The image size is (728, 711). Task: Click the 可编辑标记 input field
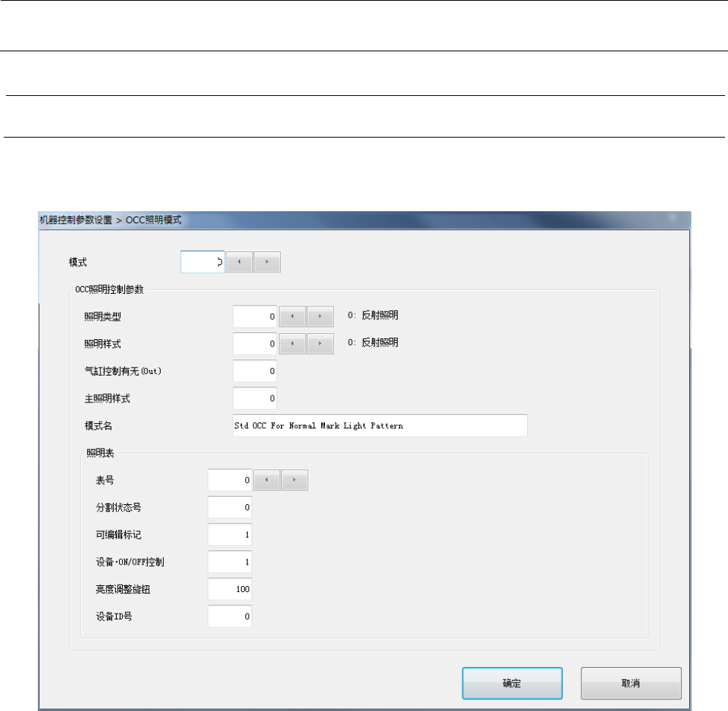230,535
